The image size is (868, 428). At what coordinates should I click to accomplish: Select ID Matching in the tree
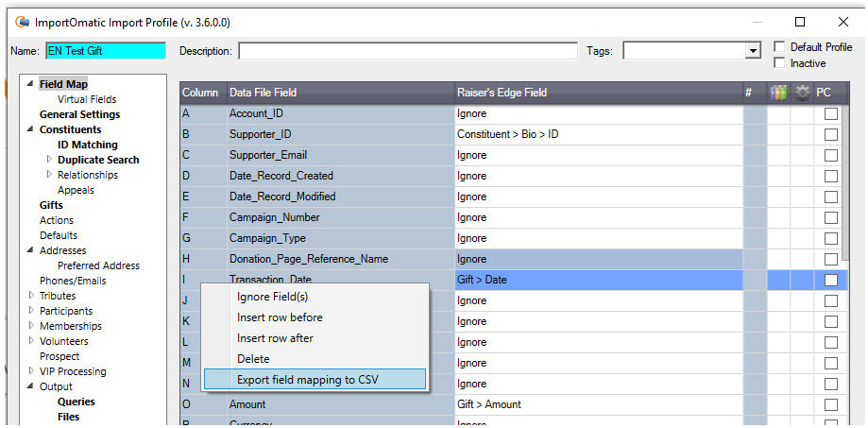click(x=88, y=145)
